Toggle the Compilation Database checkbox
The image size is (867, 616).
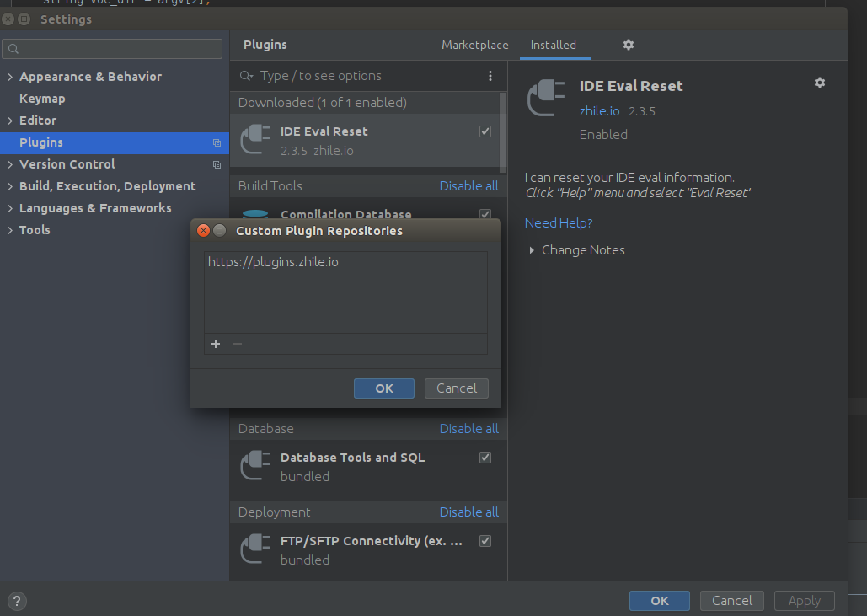click(x=485, y=214)
